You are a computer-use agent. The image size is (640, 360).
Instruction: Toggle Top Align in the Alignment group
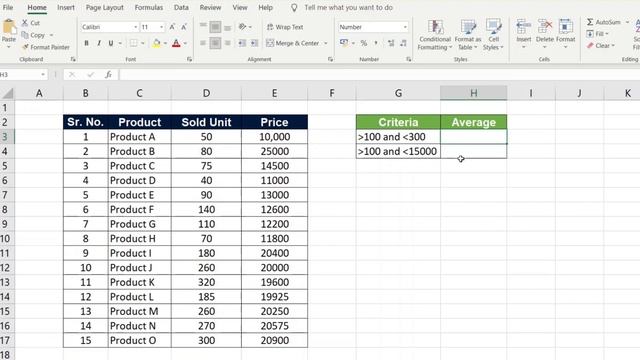tap(203, 27)
